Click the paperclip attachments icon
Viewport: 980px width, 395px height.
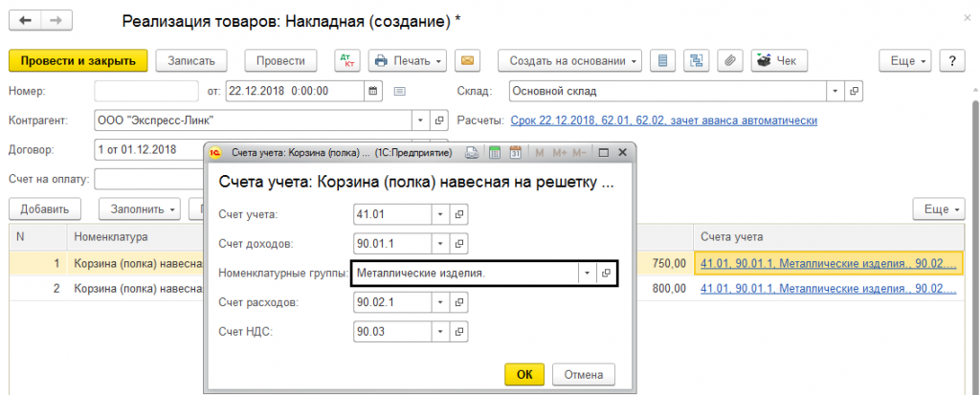[x=729, y=60]
